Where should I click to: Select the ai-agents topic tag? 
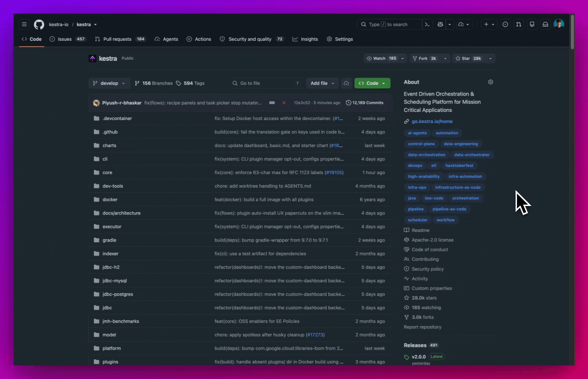[x=417, y=133]
